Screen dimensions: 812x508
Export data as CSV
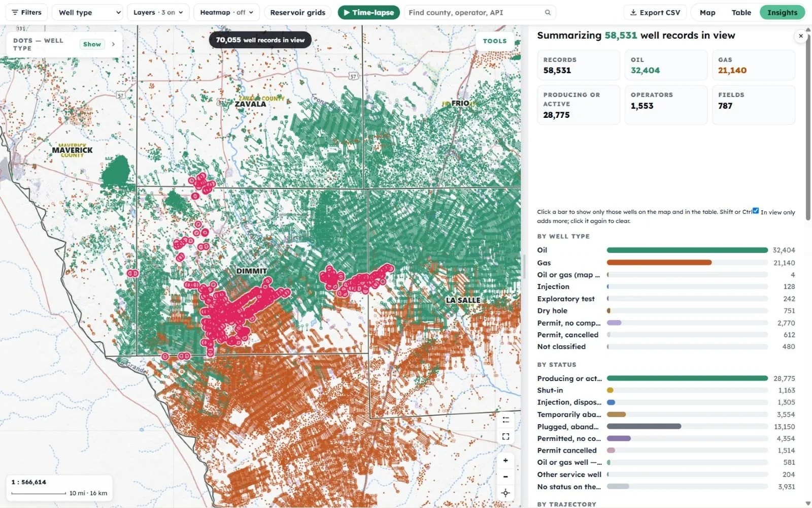[655, 12]
